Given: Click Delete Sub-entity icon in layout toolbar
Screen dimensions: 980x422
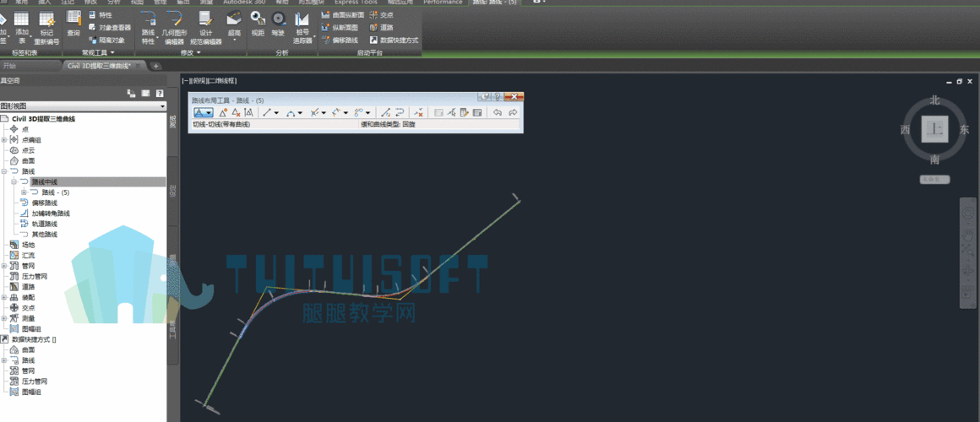Looking at the screenshot, I should (417, 112).
